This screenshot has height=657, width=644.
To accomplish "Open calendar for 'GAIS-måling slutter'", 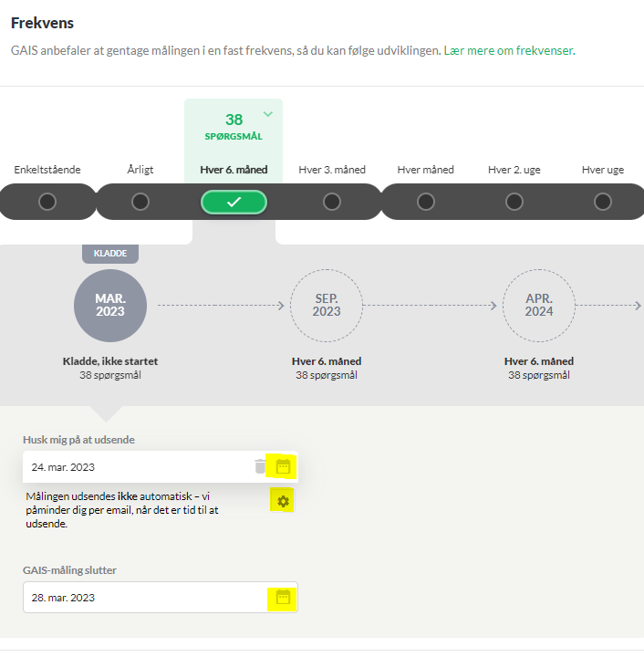I will pyautogui.click(x=283, y=597).
